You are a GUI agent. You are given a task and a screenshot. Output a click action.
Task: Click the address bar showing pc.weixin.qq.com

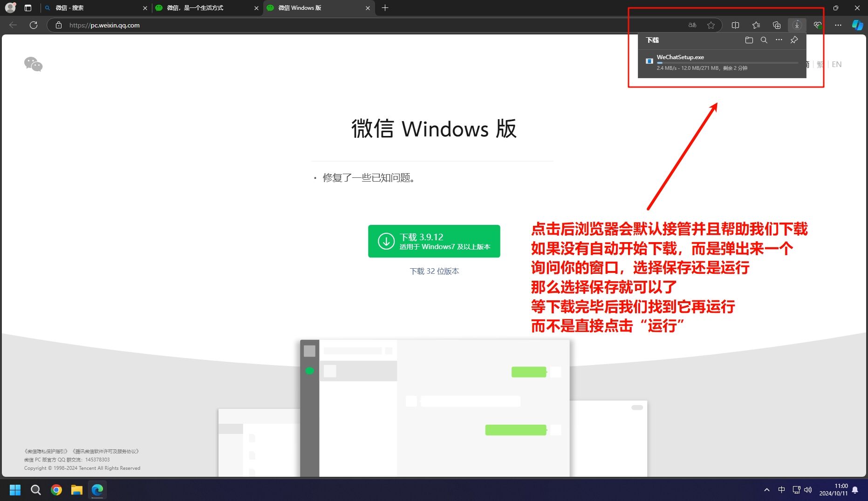pos(326,25)
